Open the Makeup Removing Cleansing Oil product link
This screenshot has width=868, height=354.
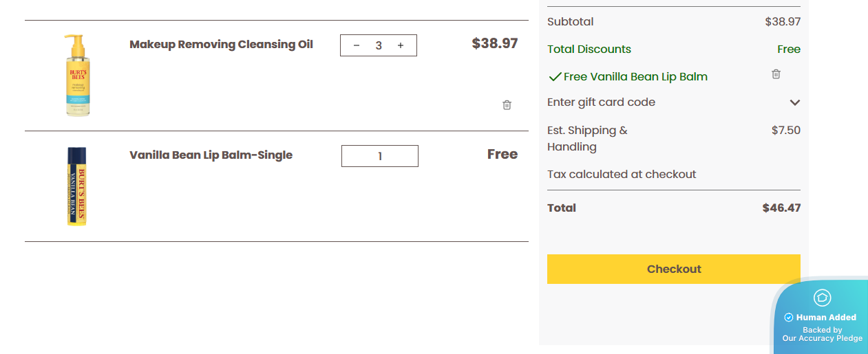pyautogui.click(x=221, y=45)
